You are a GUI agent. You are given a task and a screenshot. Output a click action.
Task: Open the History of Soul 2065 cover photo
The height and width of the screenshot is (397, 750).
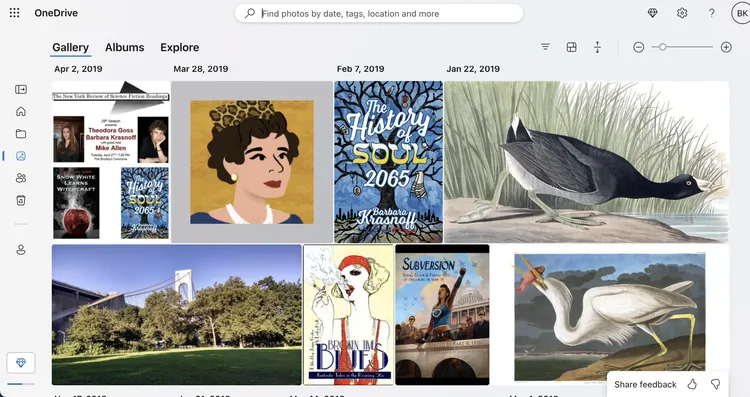(x=388, y=162)
